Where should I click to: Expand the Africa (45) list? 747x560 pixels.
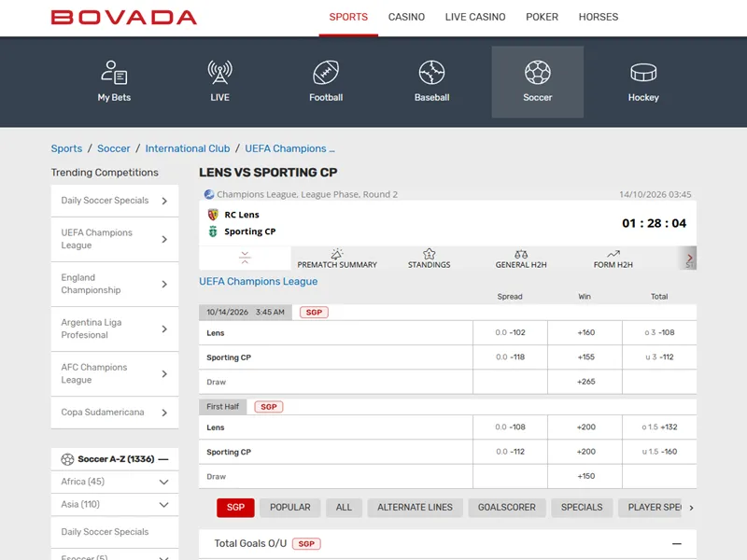pyautogui.click(x=163, y=482)
